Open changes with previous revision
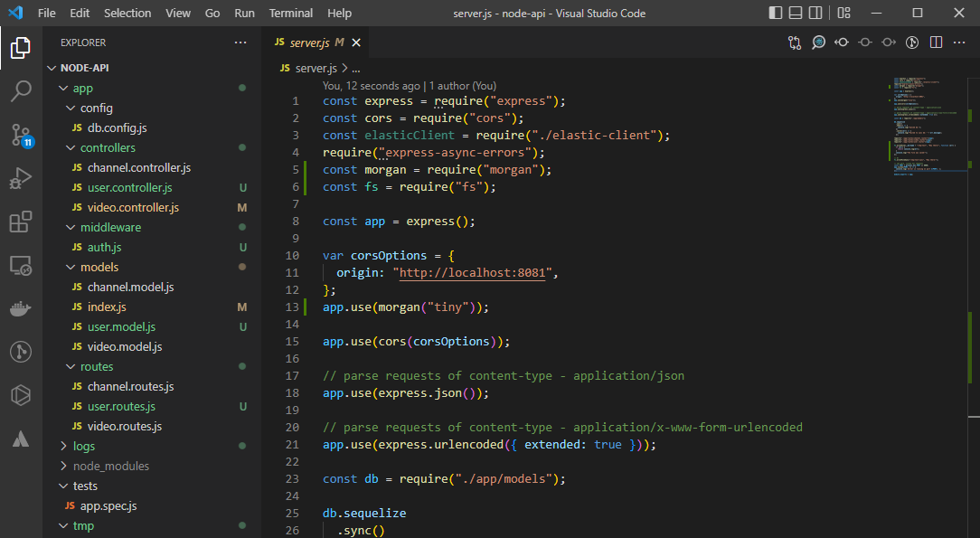This screenshot has height=538, width=980. [842, 42]
